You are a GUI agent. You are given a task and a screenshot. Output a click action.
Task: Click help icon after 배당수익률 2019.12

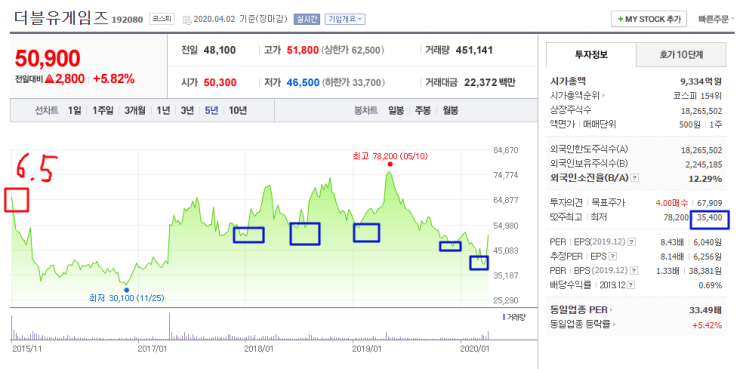coord(631,285)
